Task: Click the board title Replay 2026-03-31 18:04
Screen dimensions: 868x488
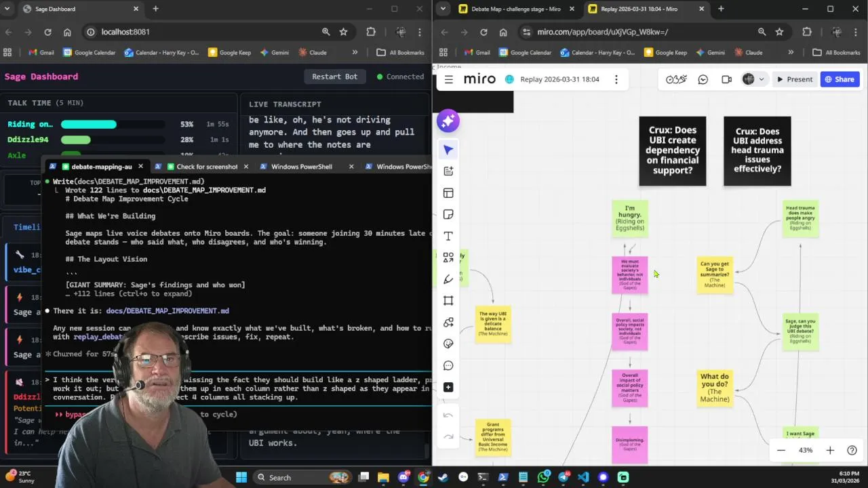Action: [x=559, y=79]
